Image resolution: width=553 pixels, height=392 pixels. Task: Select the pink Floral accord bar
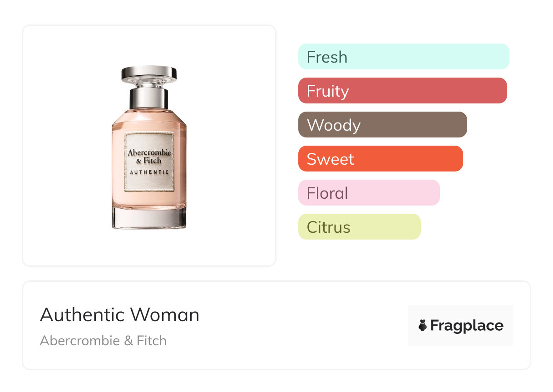pos(369,193)
